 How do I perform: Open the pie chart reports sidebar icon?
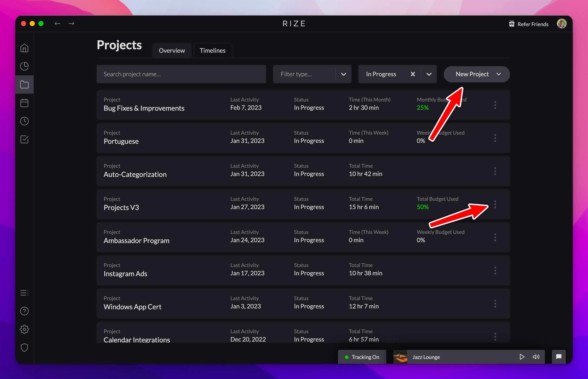[x=24, y=66]
